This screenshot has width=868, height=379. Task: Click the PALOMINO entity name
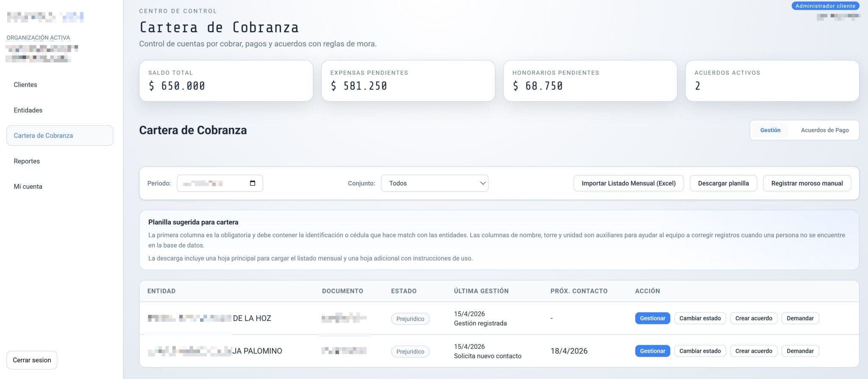(215, 351)
